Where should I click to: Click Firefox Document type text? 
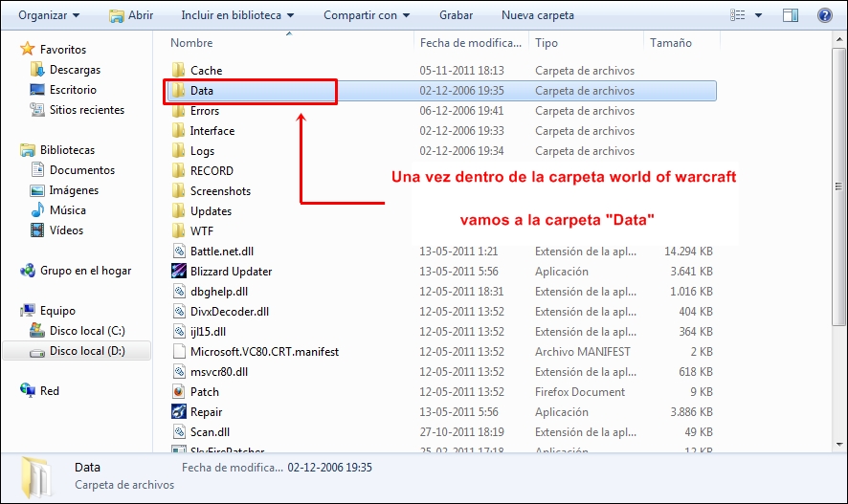[580, 392]
